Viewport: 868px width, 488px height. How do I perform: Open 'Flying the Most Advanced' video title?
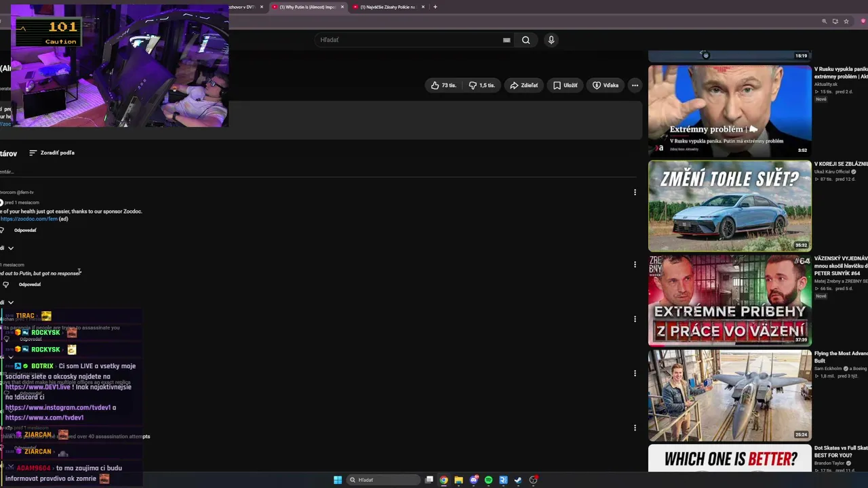pos(841,357)
